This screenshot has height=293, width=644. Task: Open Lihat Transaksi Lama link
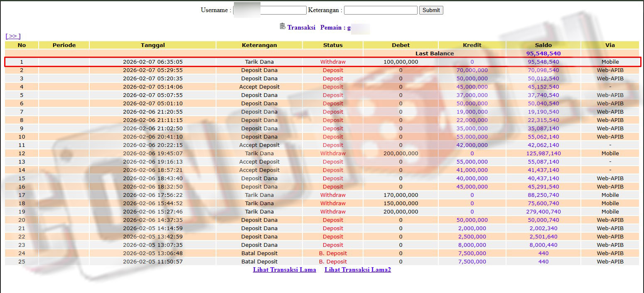(284, 270)
